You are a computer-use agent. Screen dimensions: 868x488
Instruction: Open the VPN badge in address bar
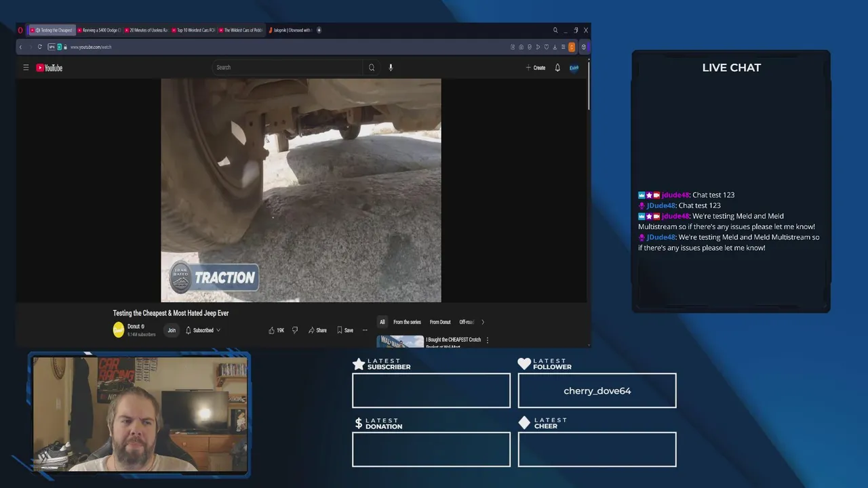pyautogui.click(x=51, y=47)
